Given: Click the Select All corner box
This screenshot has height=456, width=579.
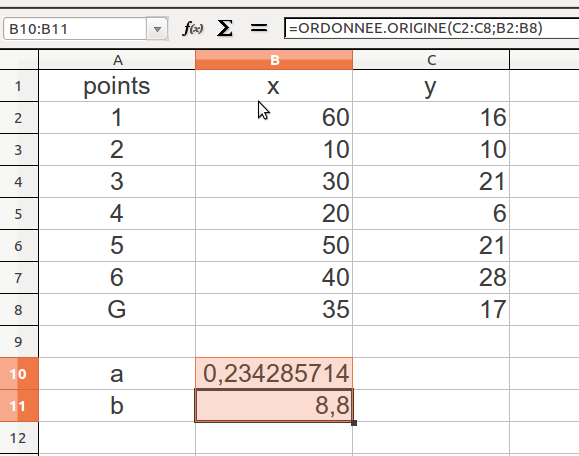Looking at the screenshot, I should point(19,60).
